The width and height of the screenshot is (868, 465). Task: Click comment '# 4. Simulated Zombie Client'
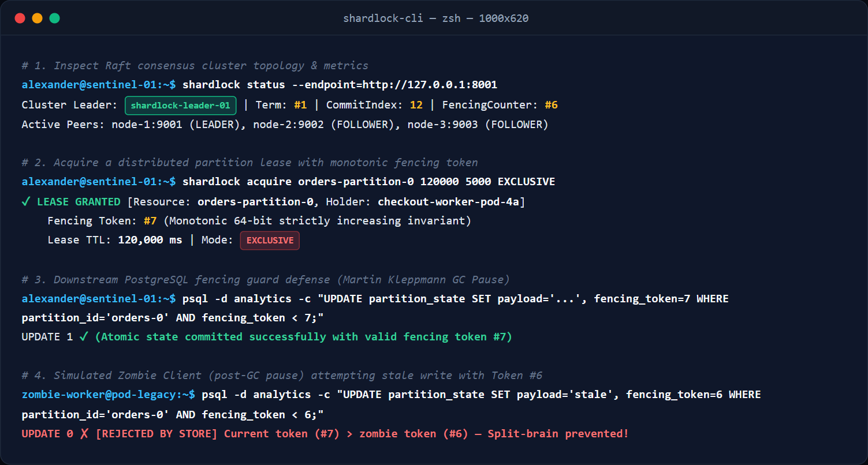(111, 376)
